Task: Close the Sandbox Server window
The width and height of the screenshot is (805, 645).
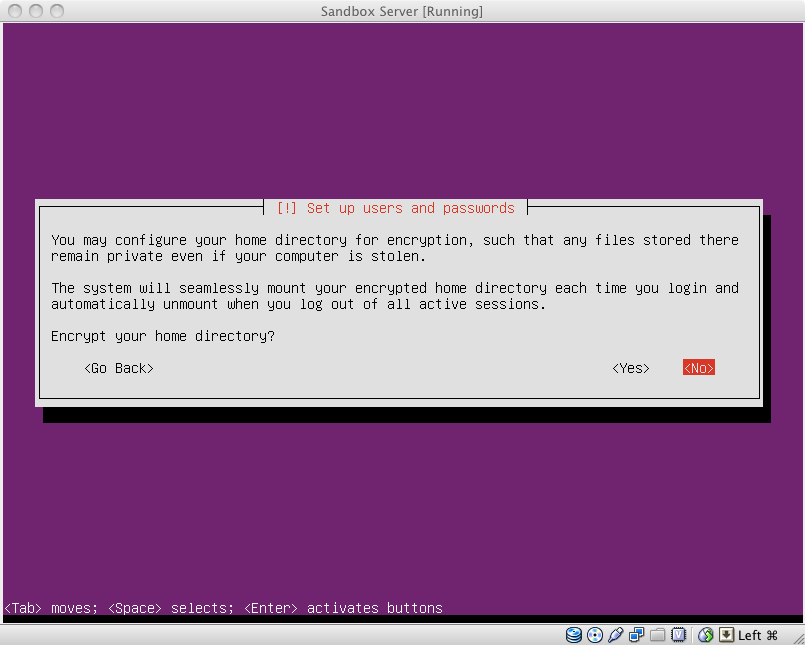Action: point(15,11)
